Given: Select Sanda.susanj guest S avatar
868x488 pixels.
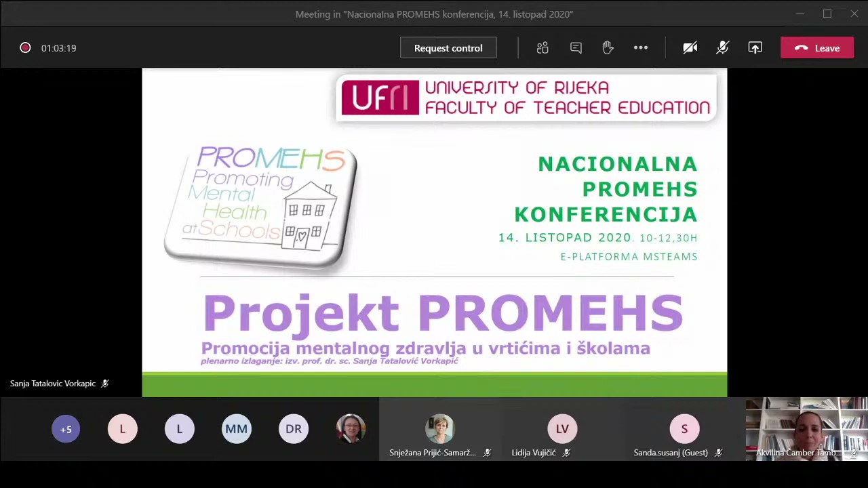Looking at the screenshot, I should (x=684, y=429).
